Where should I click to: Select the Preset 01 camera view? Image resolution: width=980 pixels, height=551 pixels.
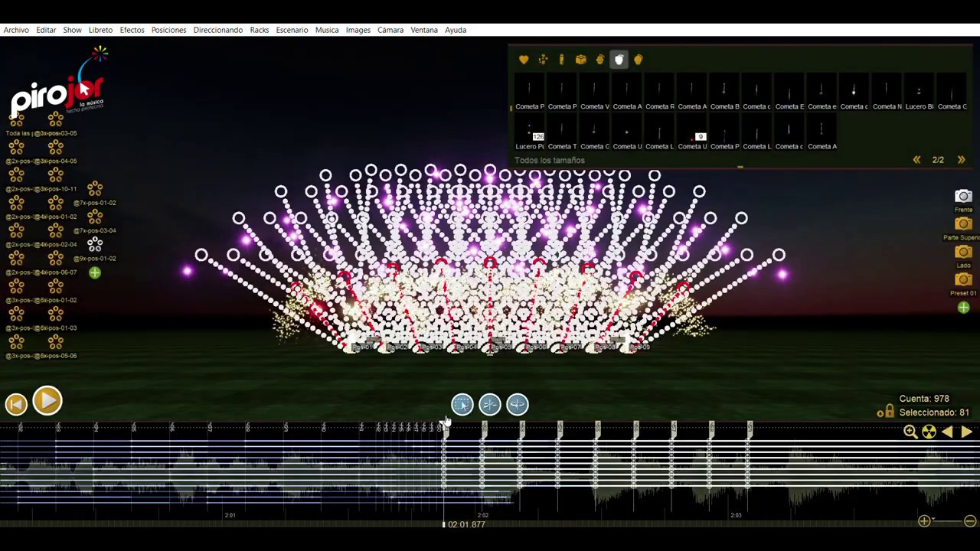click(x=963, y=279)
